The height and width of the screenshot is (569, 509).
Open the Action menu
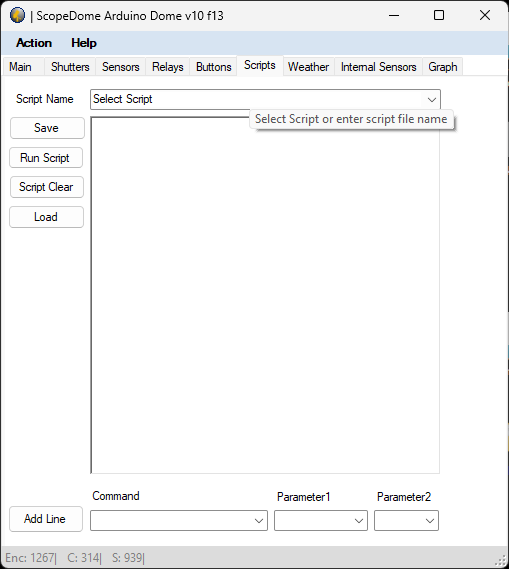pyautogui.click(x=34, y=43)
